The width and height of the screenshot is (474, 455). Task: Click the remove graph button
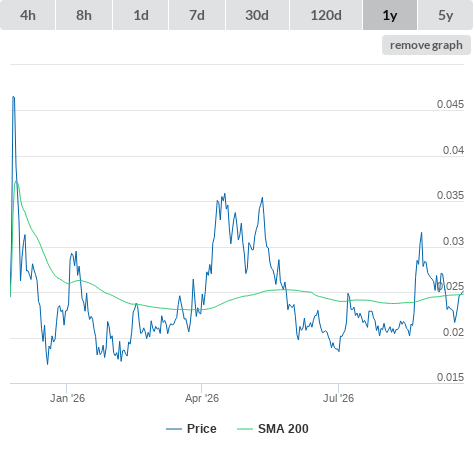[x=426, y=45]
